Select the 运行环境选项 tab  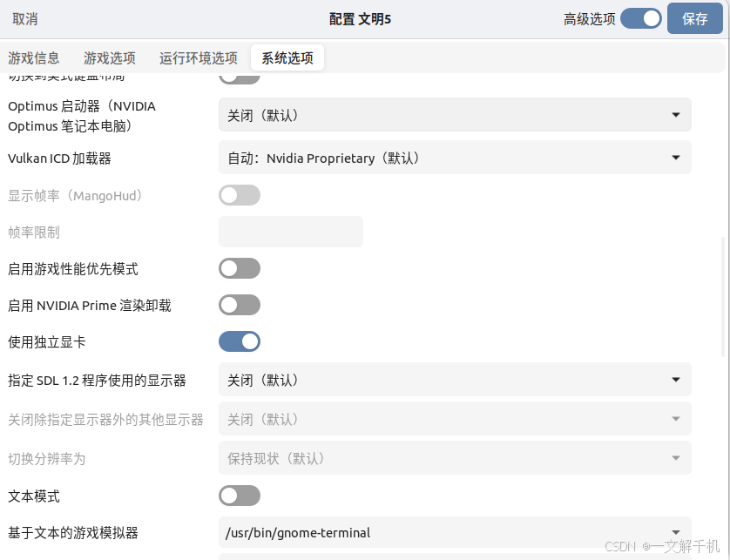[198, 58]
